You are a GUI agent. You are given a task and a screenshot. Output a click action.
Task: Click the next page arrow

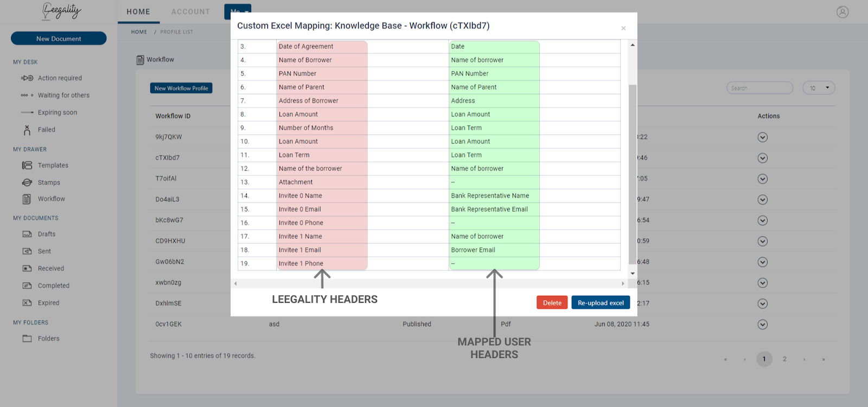pos(805,359)
